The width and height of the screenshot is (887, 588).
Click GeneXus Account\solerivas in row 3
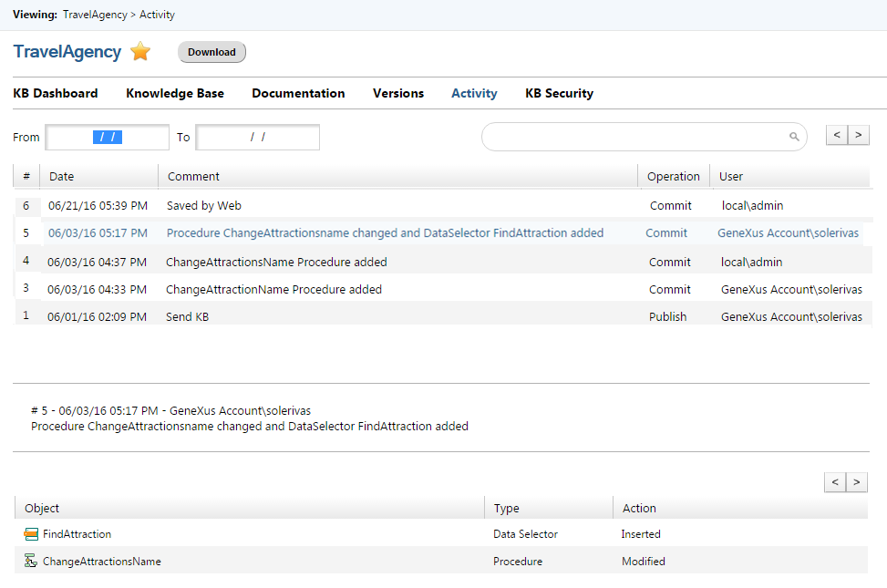point(791,289)
